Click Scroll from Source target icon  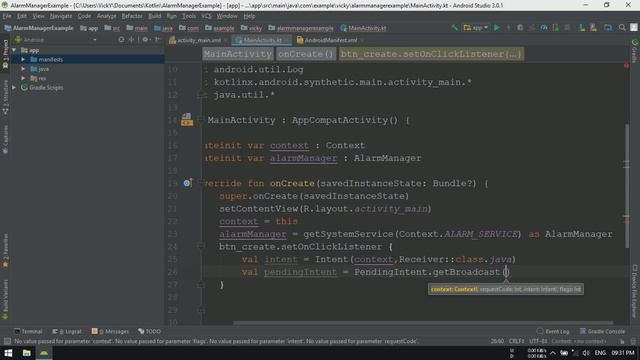click(x=121, y=40)
